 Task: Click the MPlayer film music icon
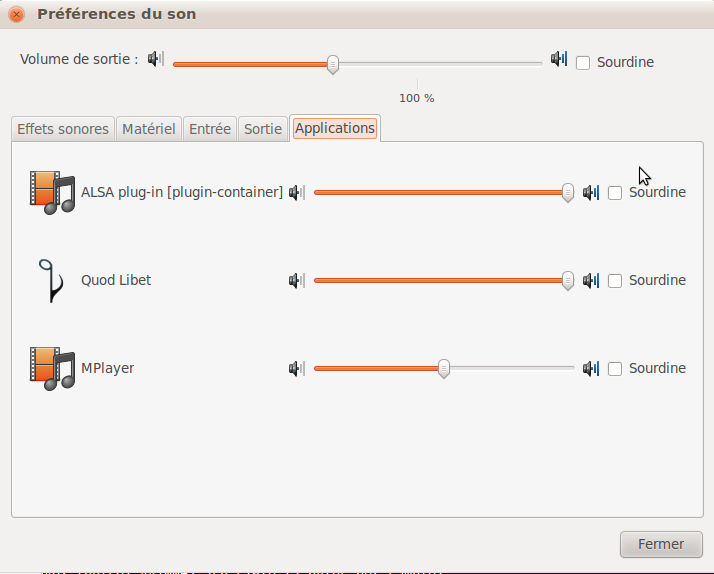click(52, 368)
